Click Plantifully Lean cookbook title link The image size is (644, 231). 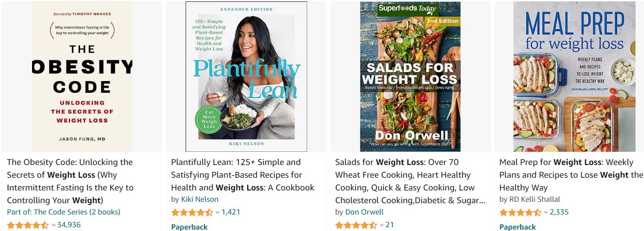pyautogui.click(x=243, y=175)
